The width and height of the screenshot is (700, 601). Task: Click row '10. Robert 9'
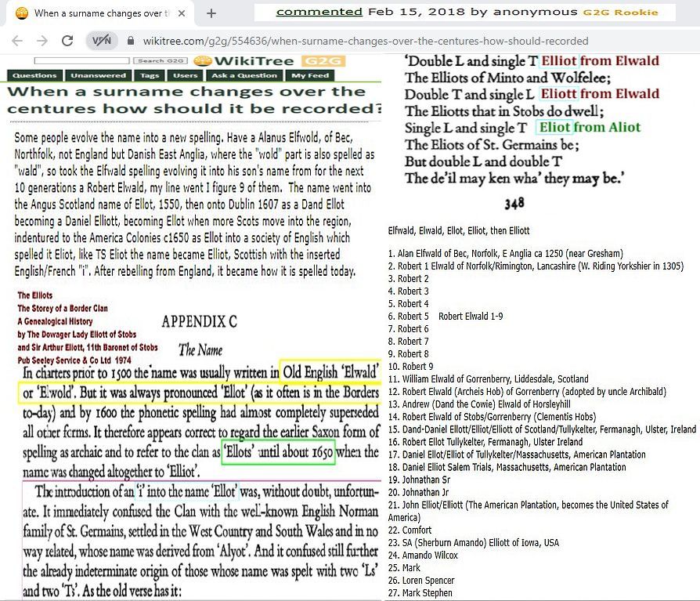click(x=411, y=367)
